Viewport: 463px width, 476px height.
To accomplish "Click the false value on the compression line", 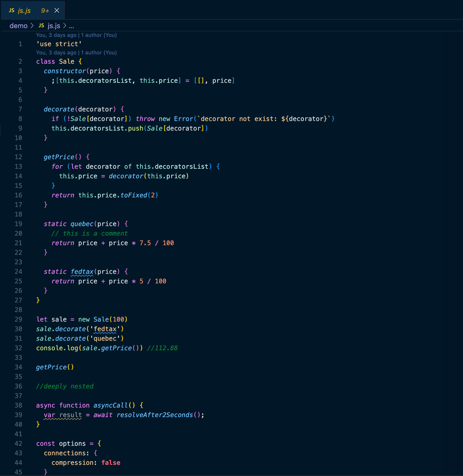I will point(111,463).
